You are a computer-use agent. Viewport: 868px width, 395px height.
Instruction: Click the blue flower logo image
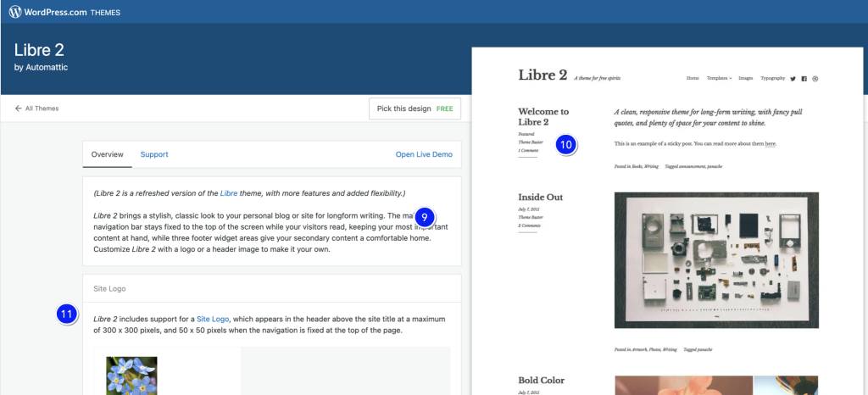(x=131, y=374)
